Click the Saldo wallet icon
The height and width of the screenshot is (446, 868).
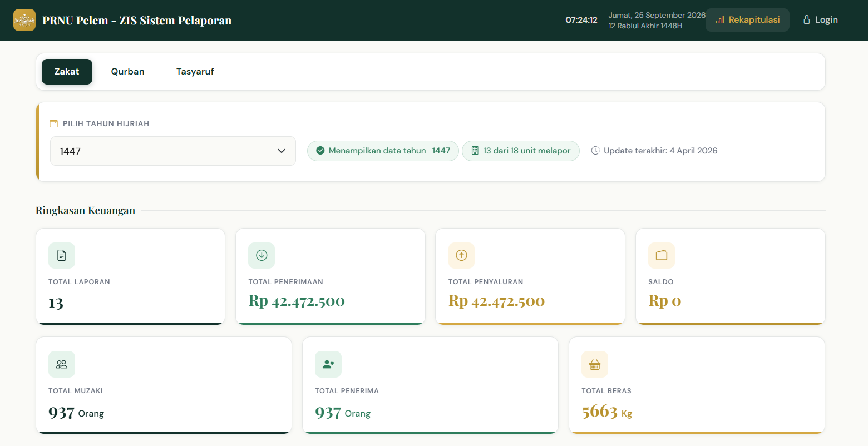click(662, 255)
